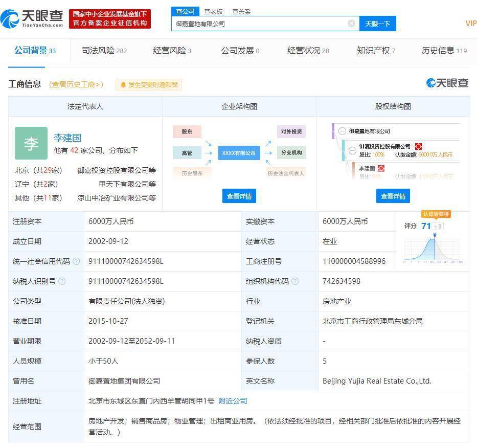Click the 天眼一下 search button

click(x=377, y=24)
